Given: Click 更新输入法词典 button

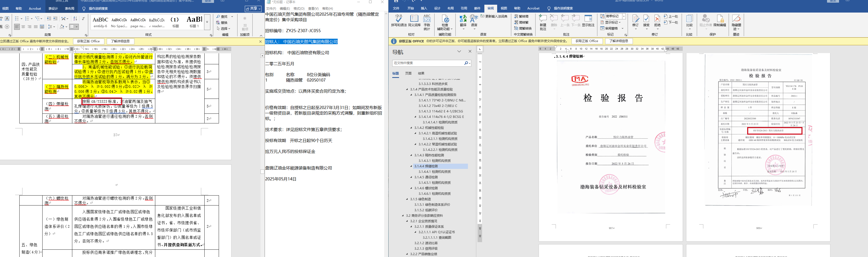Looking at the screenshot, I should pyautogui.click(x=494, y=16).
